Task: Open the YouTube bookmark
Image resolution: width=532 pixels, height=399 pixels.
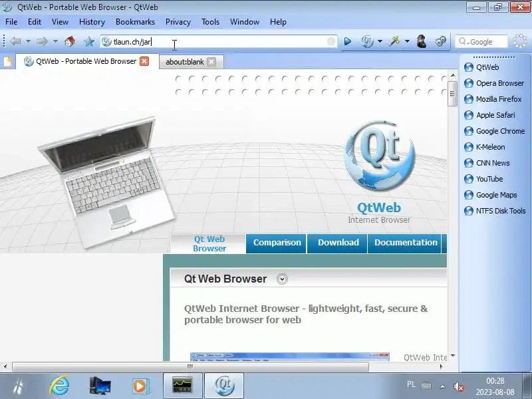Action: click(483, 179)
